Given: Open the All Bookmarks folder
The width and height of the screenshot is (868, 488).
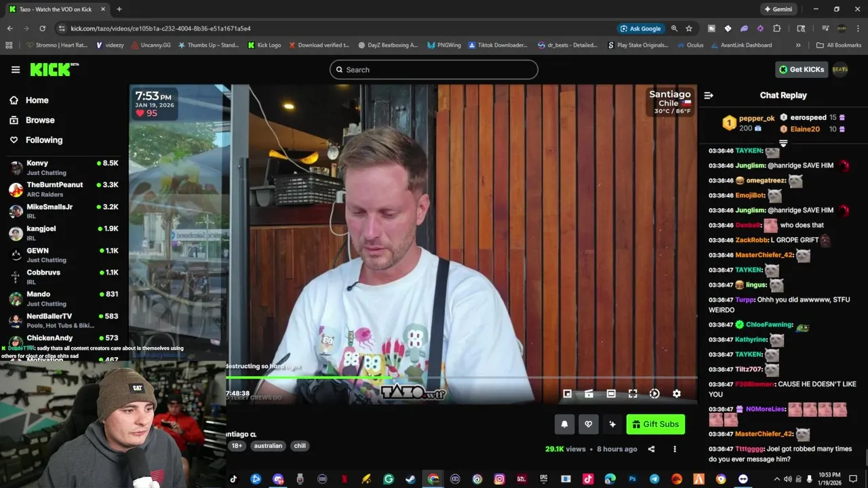Looking at the screenshot, I should [839, 45].
